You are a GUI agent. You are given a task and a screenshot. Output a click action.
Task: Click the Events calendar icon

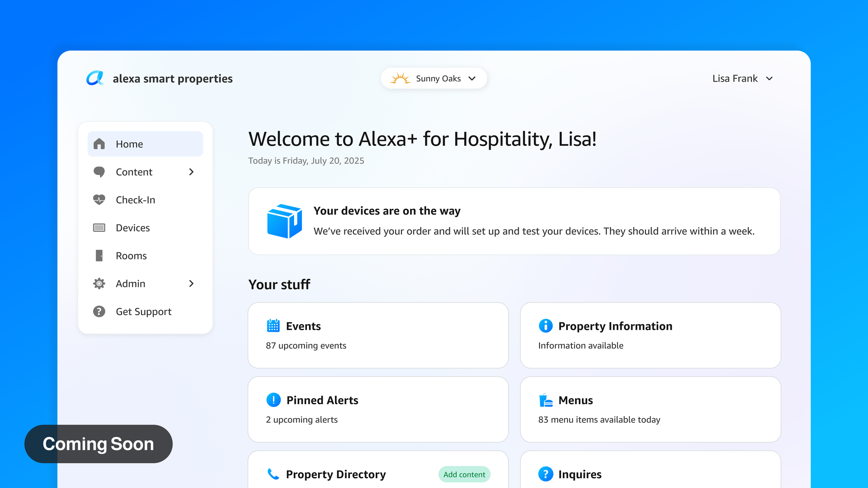coord(273,326)
